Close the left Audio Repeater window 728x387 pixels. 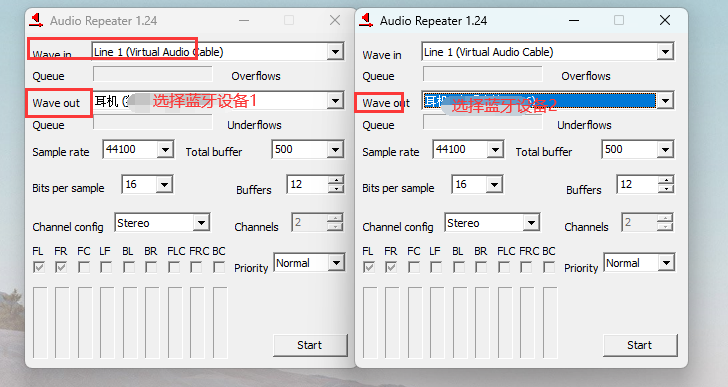[335, 20]
